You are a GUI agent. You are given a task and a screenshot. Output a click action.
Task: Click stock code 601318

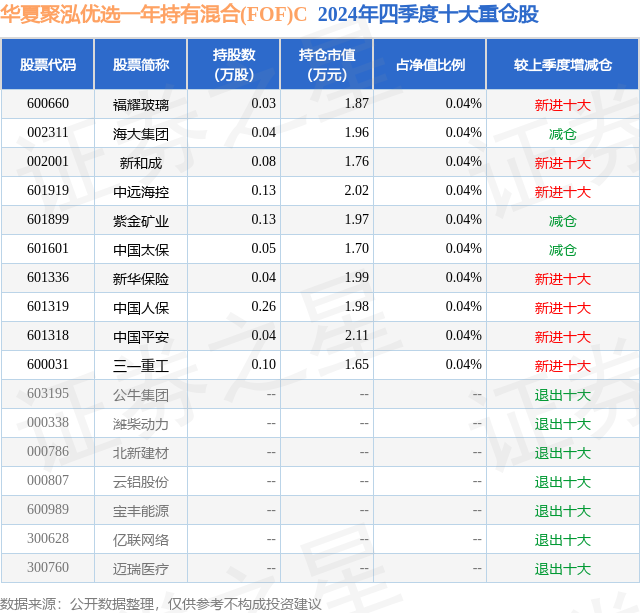48,335
